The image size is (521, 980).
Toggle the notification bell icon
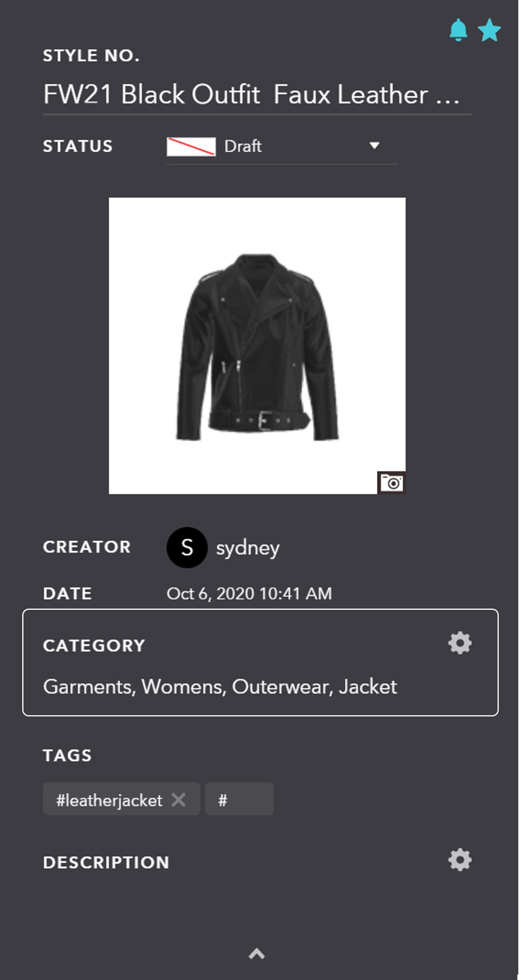(x=458, y=30)
